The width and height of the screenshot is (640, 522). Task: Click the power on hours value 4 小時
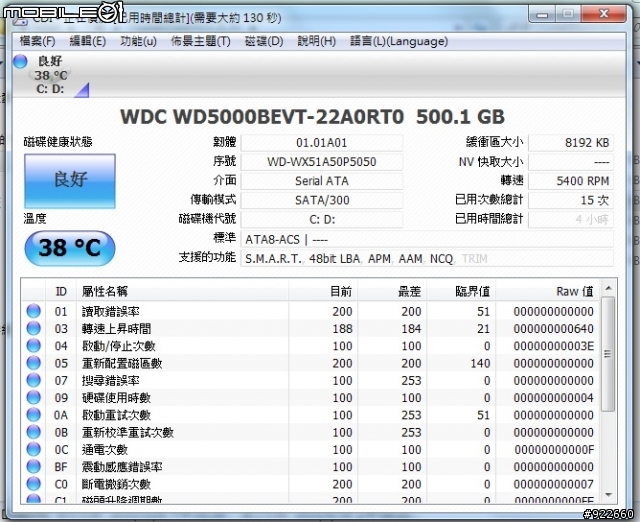click(571, 219)
